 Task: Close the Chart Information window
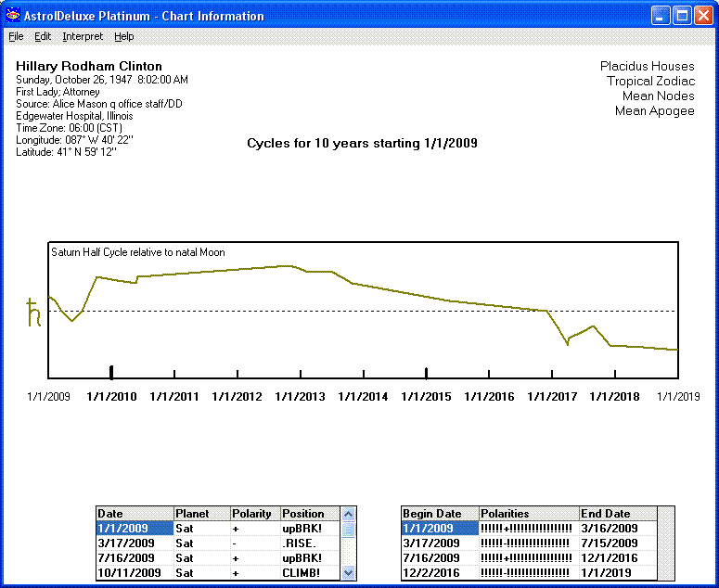tap(703, 16)
